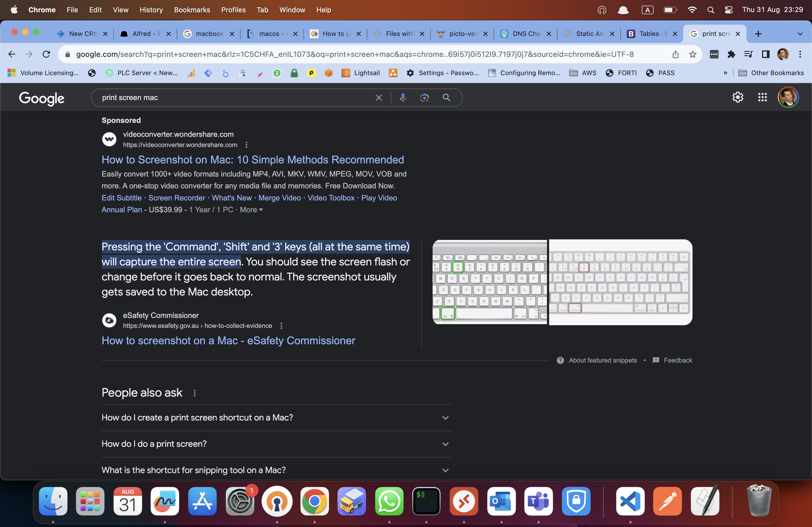Launch WhatsApp from the Dock
Viewport: 812px width, 527px height.
[x=389, y=501]
